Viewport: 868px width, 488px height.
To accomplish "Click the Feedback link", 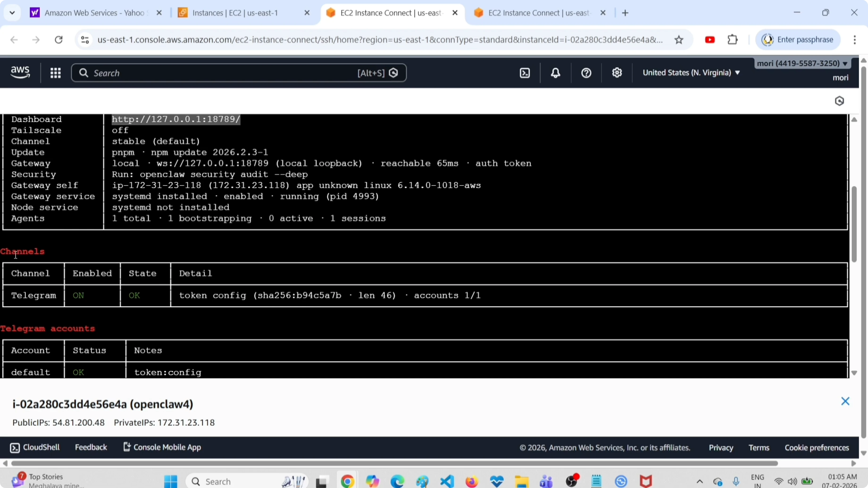I will point(91,447).
